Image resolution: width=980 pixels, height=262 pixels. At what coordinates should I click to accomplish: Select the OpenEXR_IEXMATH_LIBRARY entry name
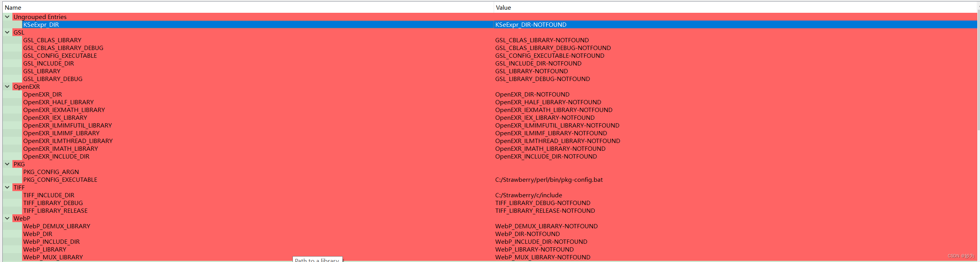[x=64, y=110]
